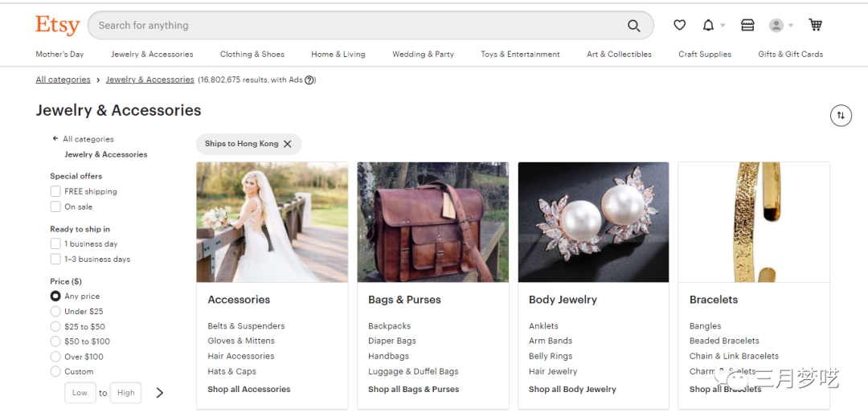Click the search magnifier icon
The width and height of the screenshot is (868, 417).
click(x=634, y=26)
